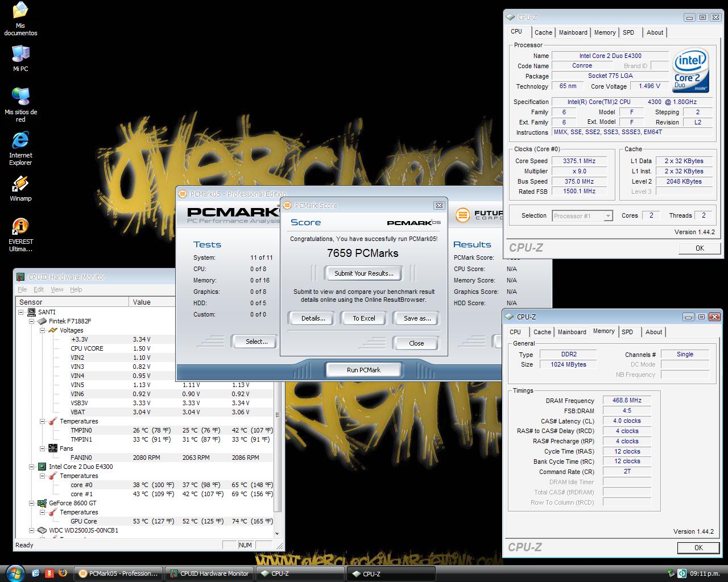Export the score To Excel

click(x=364, y=318)
